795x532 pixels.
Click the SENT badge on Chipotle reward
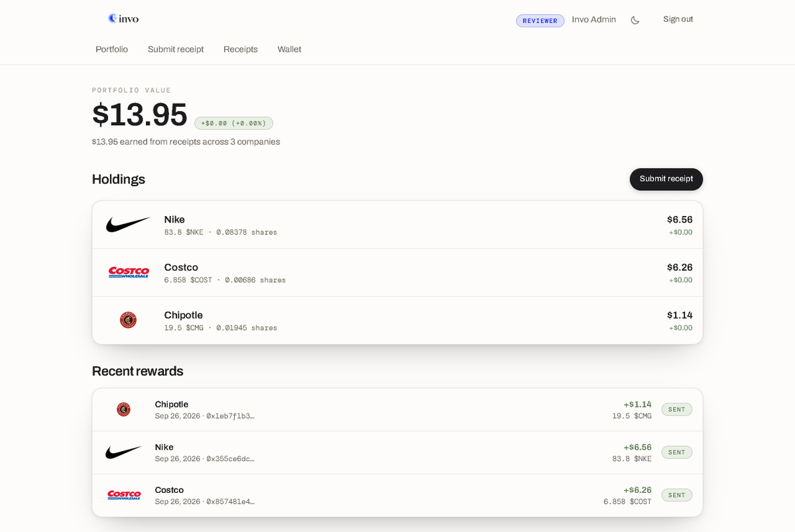[x=676, y=409]
